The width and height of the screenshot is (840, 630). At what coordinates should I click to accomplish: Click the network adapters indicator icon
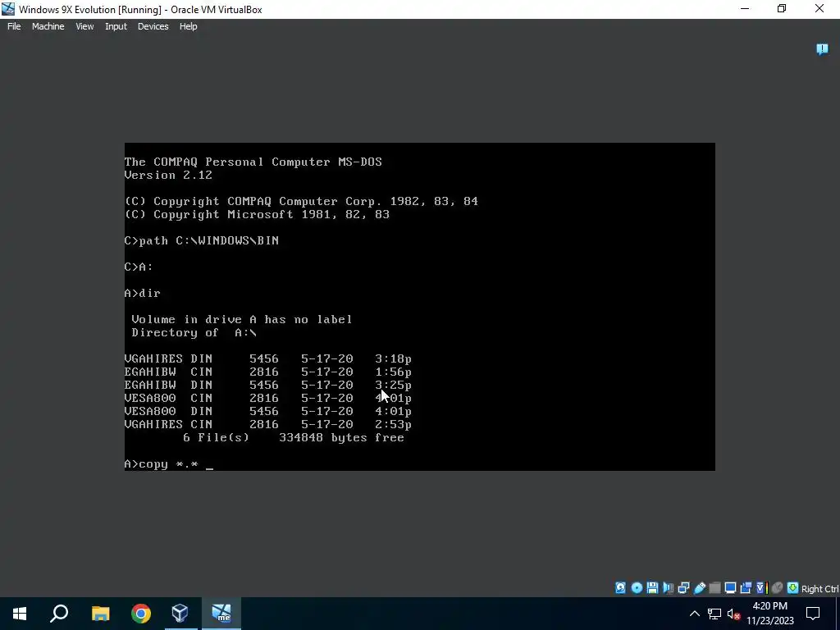[683, 587]
